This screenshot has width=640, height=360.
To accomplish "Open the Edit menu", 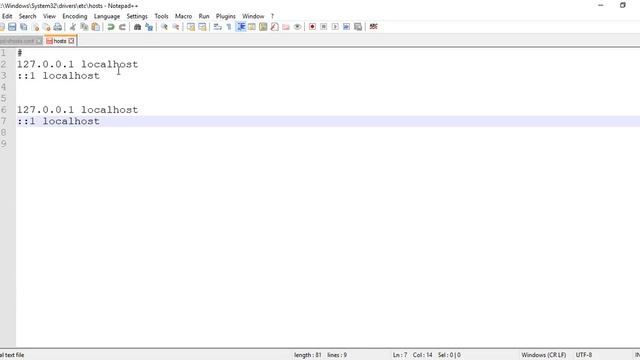I will [7, 16].
